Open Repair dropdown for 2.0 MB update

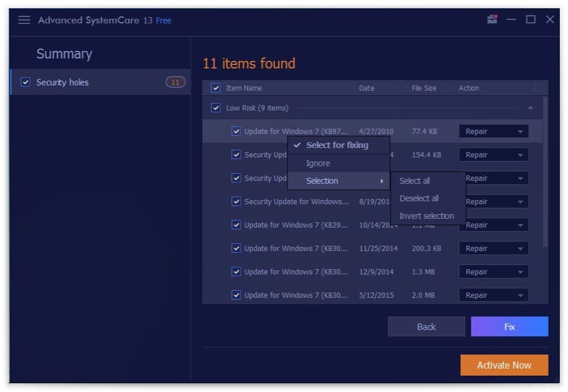coord(494,295)
